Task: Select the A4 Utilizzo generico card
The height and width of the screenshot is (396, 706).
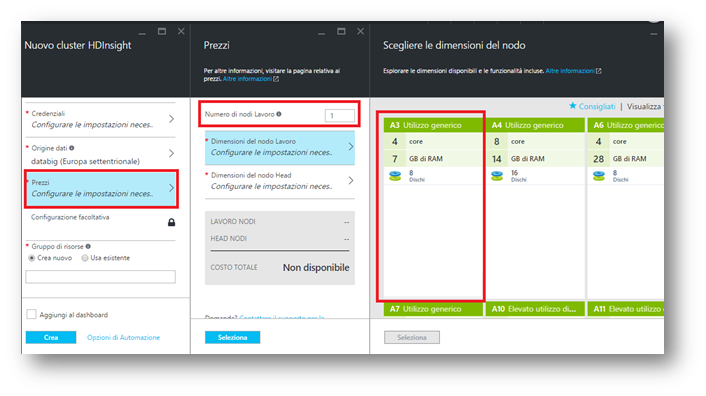Action: pyautogui.click(x=535, y=207)
